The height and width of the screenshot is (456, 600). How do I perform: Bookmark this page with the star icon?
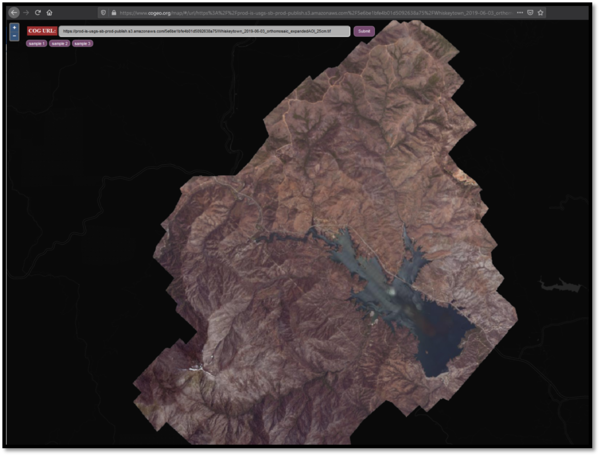point(541,12)
